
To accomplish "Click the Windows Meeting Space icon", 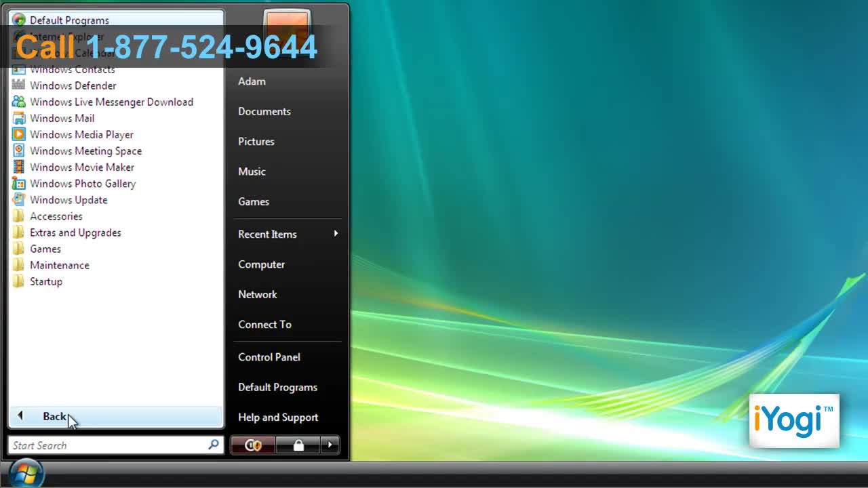I will click(19, 150).
